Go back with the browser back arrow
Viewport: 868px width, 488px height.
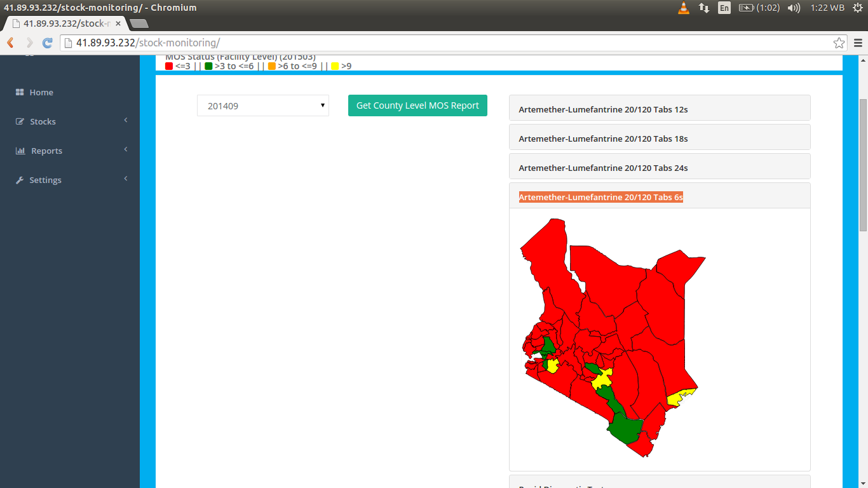(x=10, y=43)
